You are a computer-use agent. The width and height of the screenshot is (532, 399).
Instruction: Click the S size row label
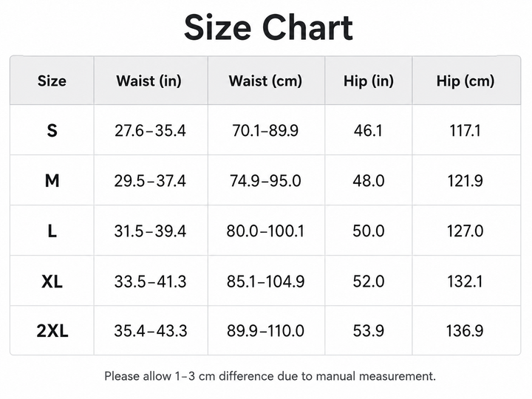(52, 131)
